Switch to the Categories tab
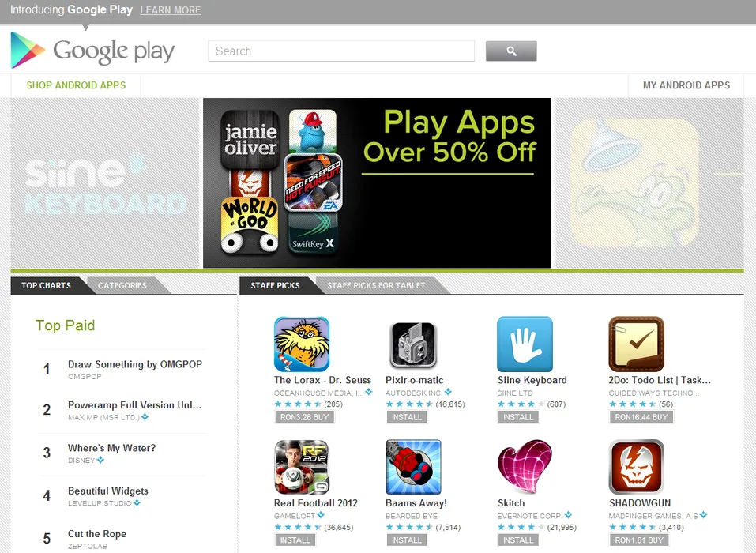This screenshot has height=553, width=756. [x=122, y=285]
